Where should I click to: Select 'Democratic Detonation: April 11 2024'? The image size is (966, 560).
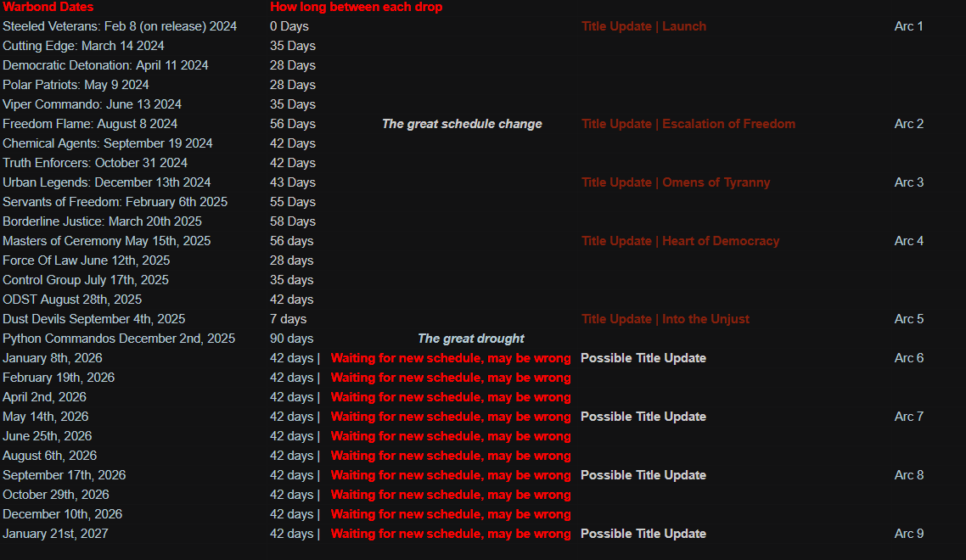click(x=105, y=65)
